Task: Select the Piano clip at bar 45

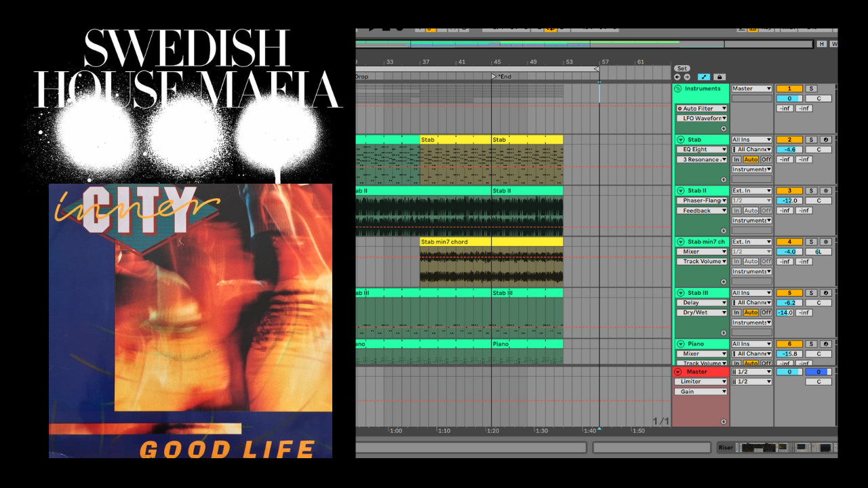Action: [x=527, y=344]
